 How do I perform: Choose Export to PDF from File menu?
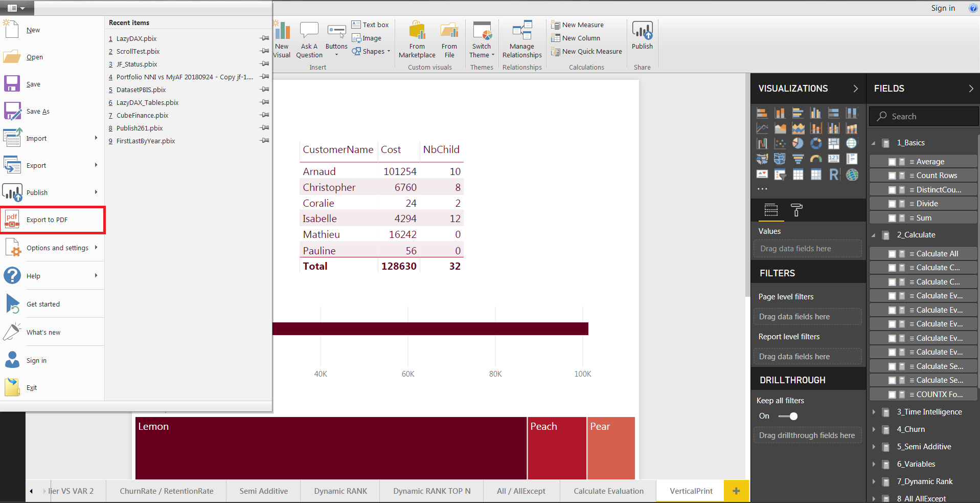tap(53, 220)
